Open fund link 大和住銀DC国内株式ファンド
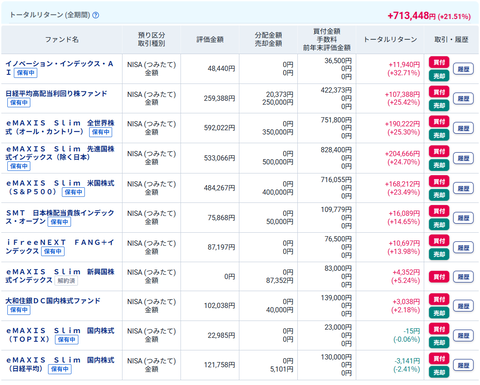This screenshot has width=480, height=385. (53, 301)
